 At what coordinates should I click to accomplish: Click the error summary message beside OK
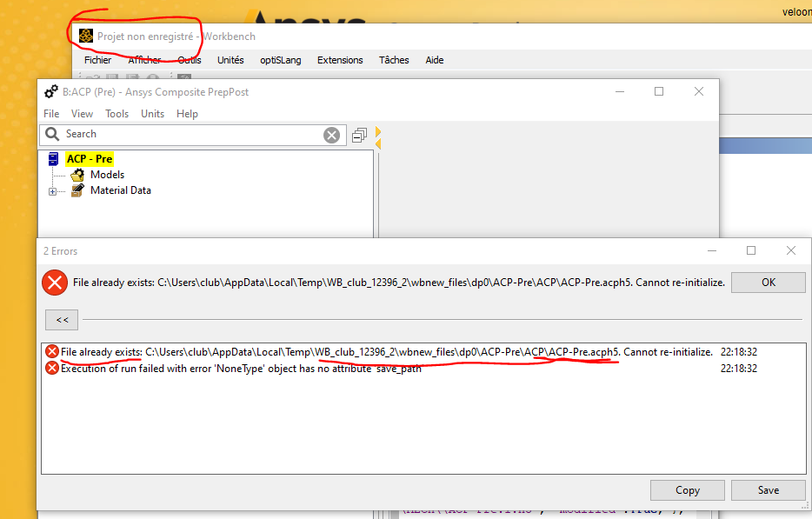click(399, 283)
